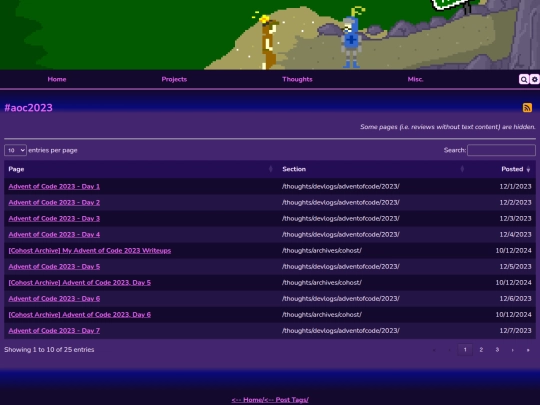Expand the entries per page dropdown
The height and width of the screenshot is (405, 540).
click(x=15, y=150)
